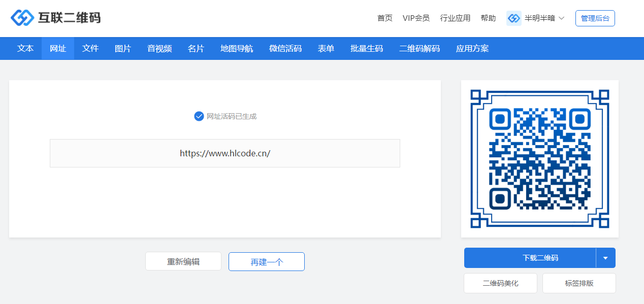Open the download options arrow beside 下载二维码
644x304 pixels.
(605, 258)
